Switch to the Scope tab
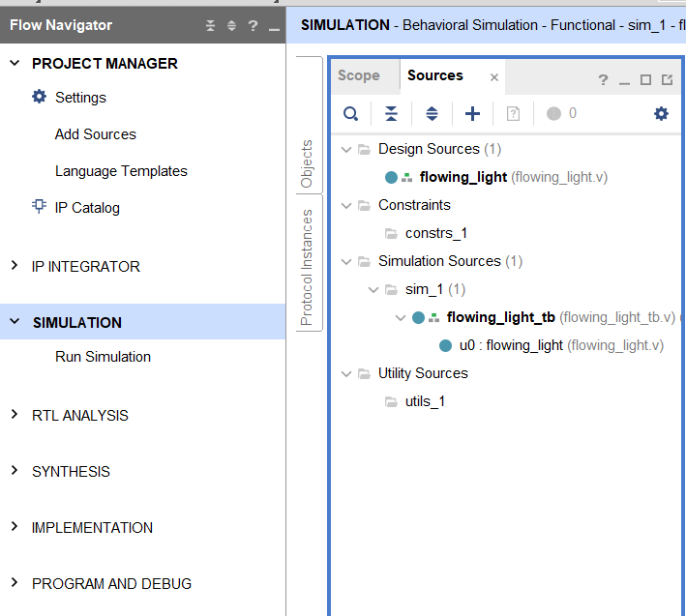 click(359, 75)
